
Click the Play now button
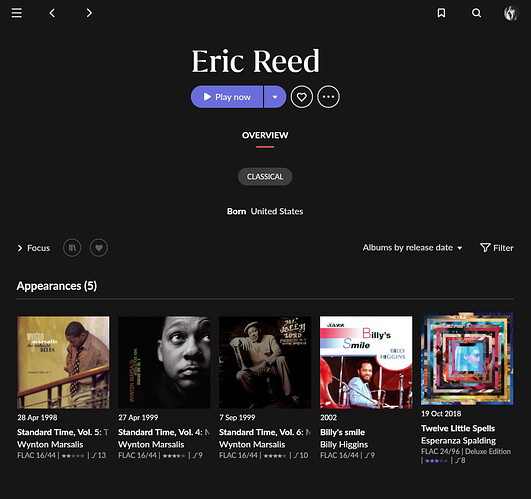click(x=227, y=97)
